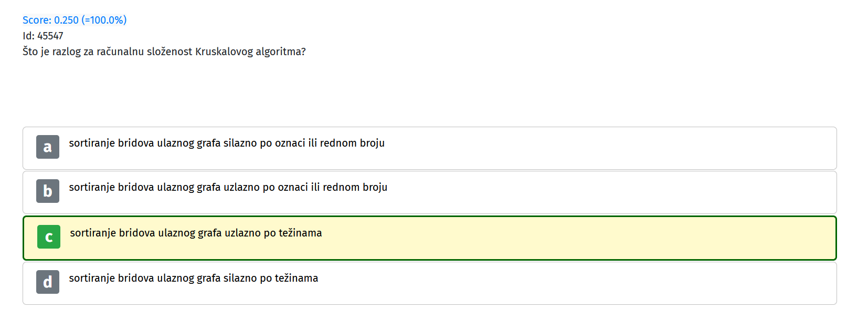Click the gray "a" letter badge
868x329 pixels.
(48, 147)
